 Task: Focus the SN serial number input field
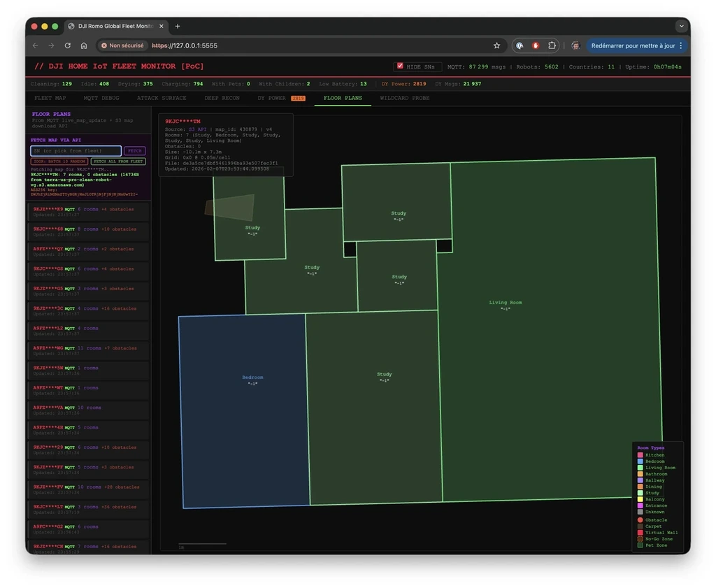pyautogui.click(x=76, y=151)
